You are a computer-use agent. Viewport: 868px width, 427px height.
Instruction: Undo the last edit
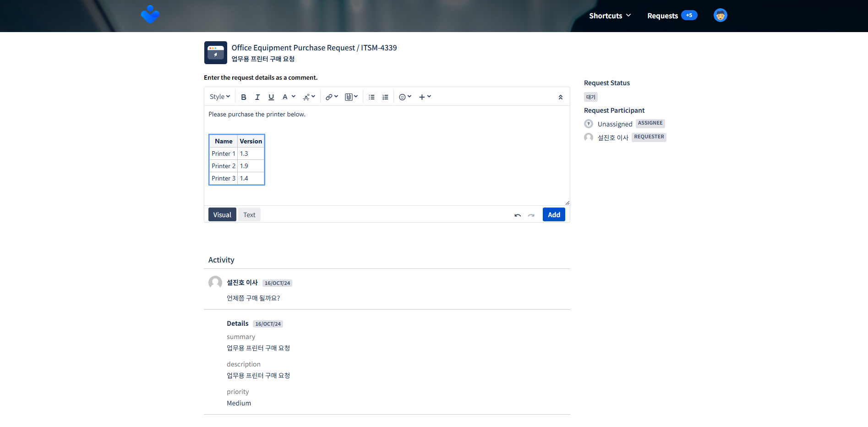[x=518, y=215]
